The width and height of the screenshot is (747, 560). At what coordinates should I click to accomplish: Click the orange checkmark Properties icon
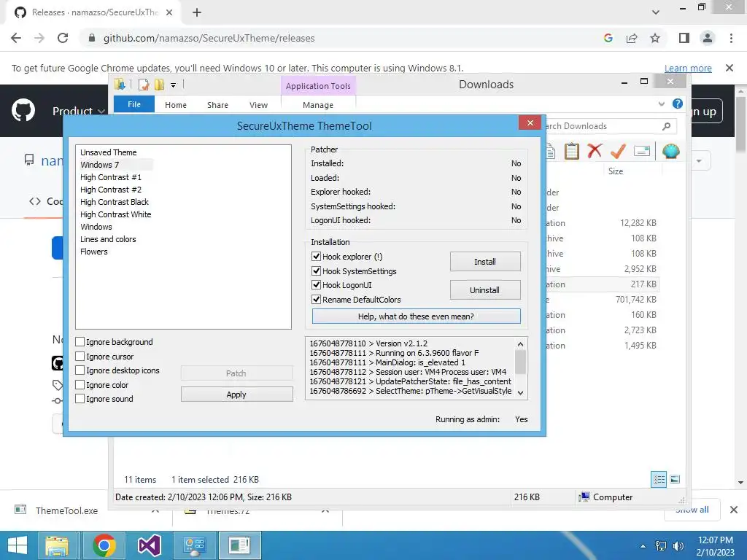[x=618, y=152]
